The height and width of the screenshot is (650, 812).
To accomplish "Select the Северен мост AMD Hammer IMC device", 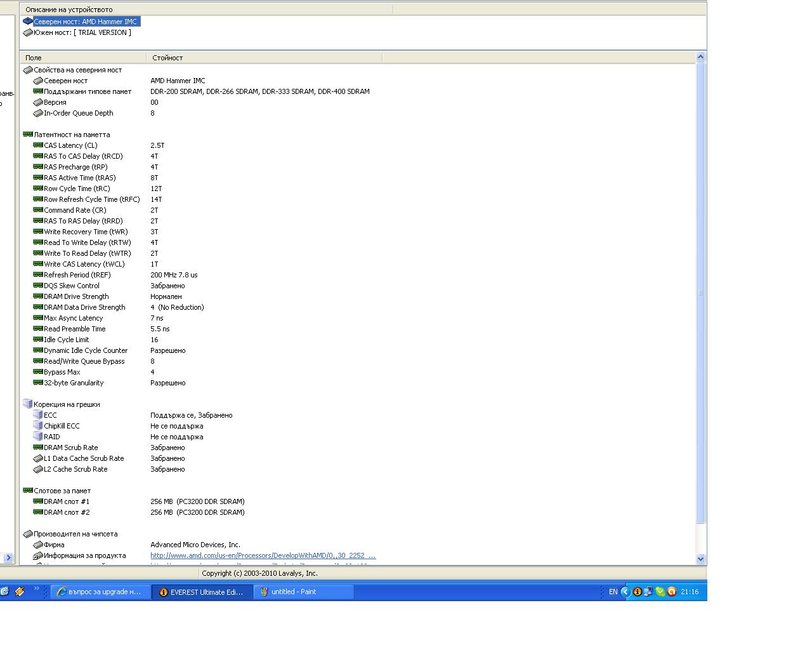I will tap(85, 22).
